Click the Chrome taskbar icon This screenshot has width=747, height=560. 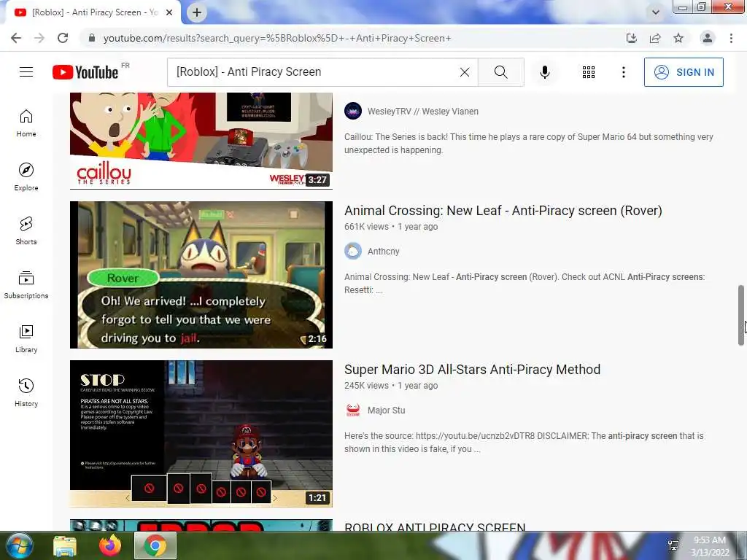pos(155,545)
